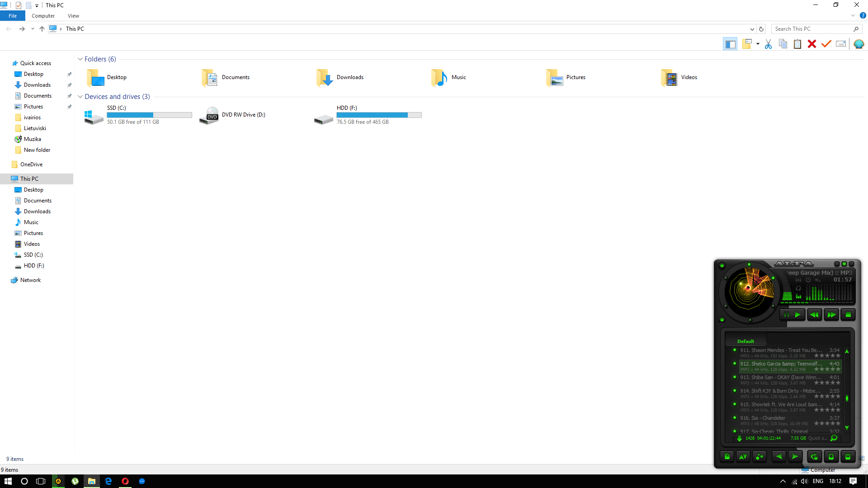
Task: Select the Videos folder in main pane
Action: click(x=679, y=77)
